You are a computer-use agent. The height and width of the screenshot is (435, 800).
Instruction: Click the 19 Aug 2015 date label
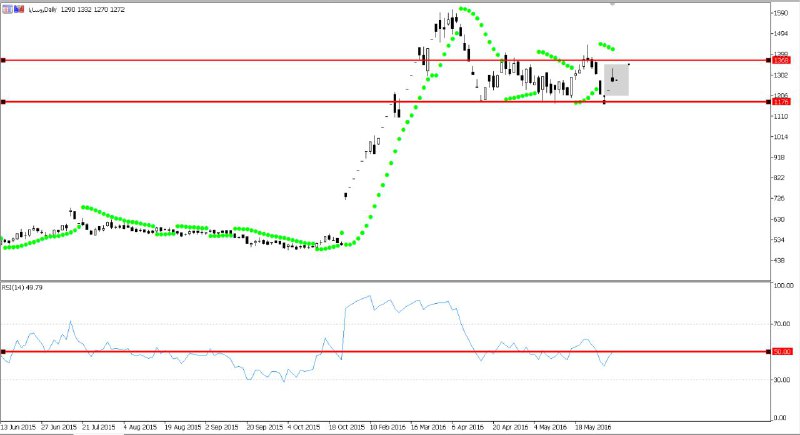coord(183,427)
